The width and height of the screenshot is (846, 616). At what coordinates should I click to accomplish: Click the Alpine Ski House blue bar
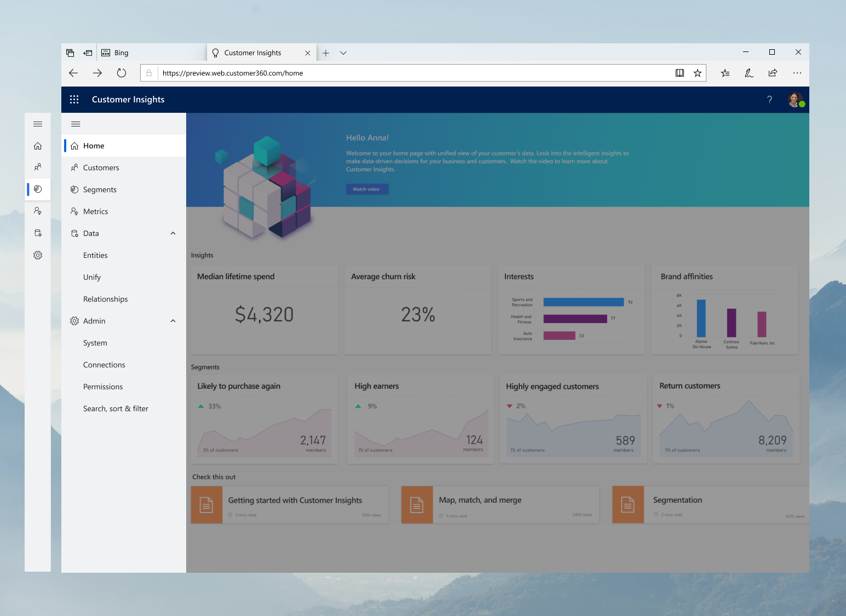(701, 318)
